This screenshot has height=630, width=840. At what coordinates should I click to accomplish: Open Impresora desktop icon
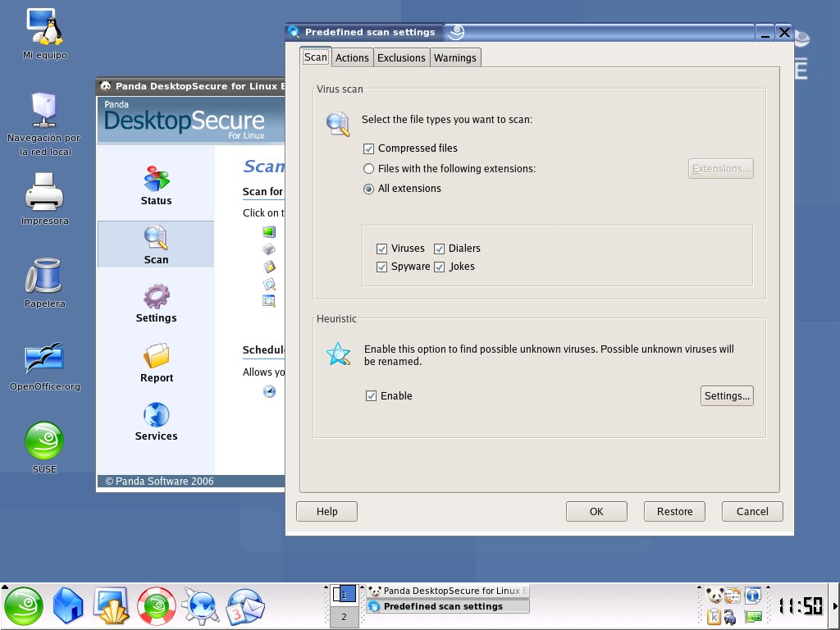click(x=44, y=199)
